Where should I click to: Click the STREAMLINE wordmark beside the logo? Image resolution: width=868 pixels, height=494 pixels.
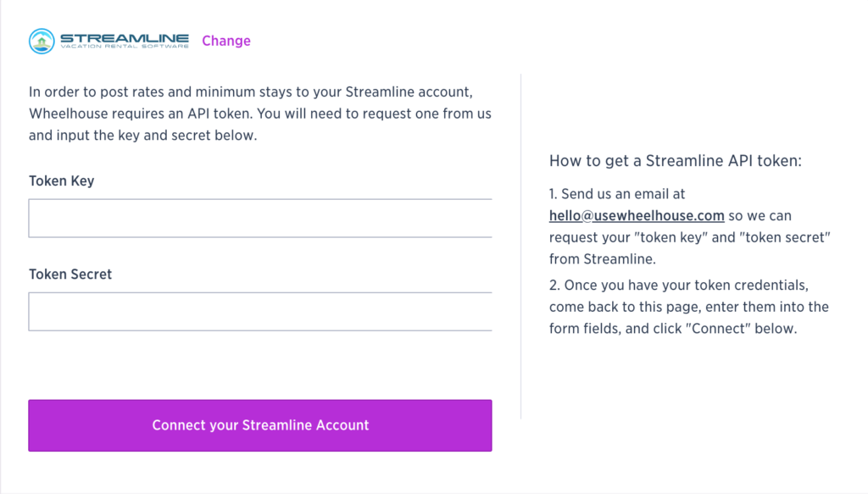[125, 38]
